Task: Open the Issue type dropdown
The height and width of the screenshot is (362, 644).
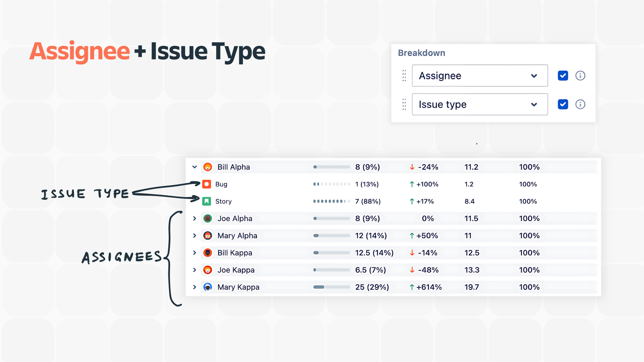Action: (x=534, y=104)
